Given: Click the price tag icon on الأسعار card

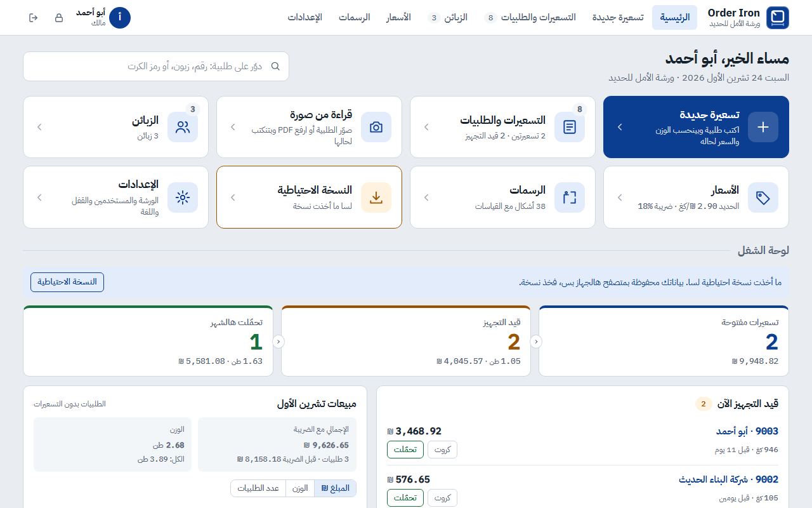Looking at the screenshot, I should [x=763, y=197].
